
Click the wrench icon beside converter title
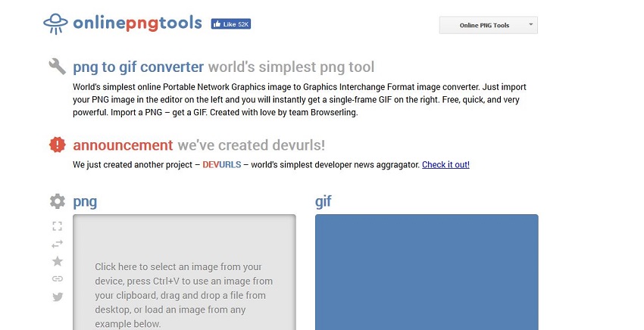tap(57, 67)
